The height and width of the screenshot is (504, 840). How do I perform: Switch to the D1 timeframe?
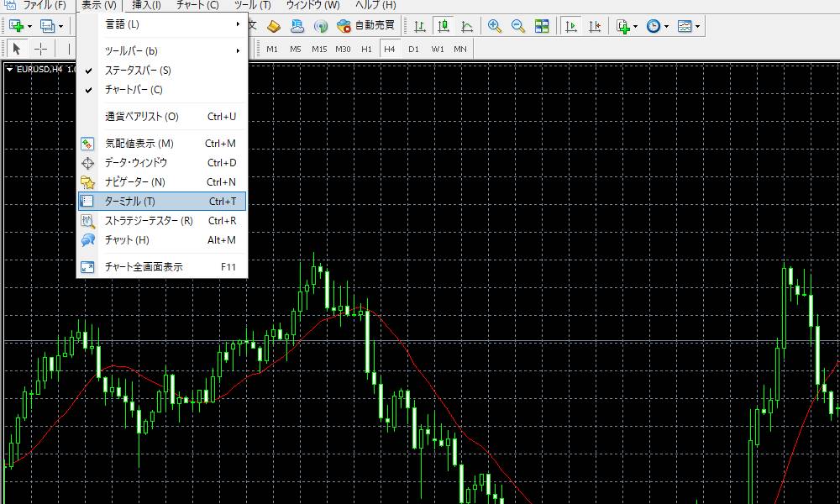(x=413, y=49)
